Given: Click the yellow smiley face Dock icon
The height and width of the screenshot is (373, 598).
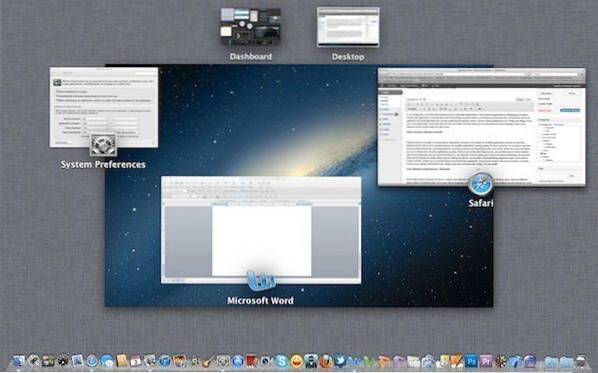Looking at the screenshot, I should coord(296,361).
